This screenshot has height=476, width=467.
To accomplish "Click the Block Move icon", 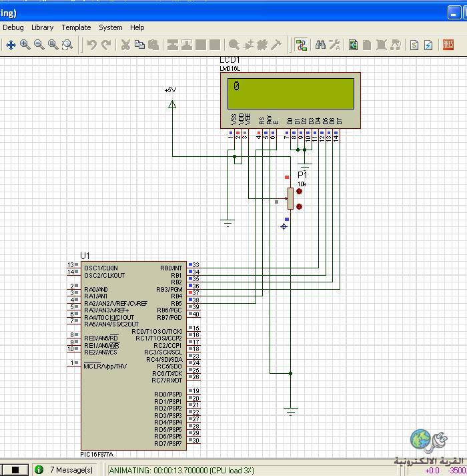I will tap(187, 45).
